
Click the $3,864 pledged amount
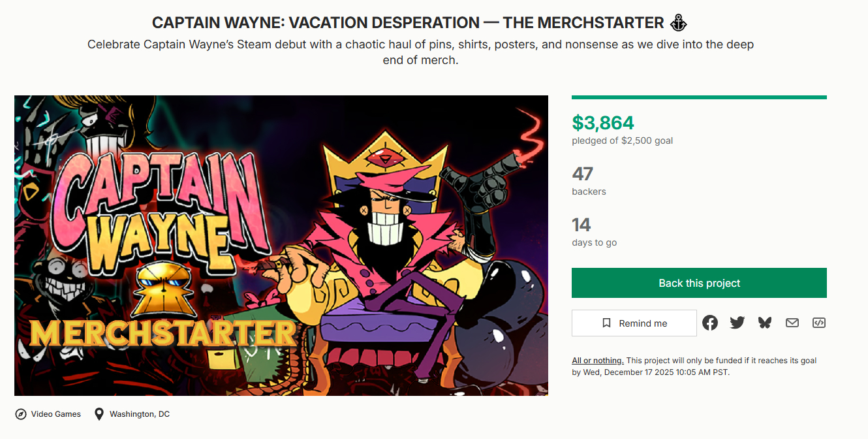(603, 123)
